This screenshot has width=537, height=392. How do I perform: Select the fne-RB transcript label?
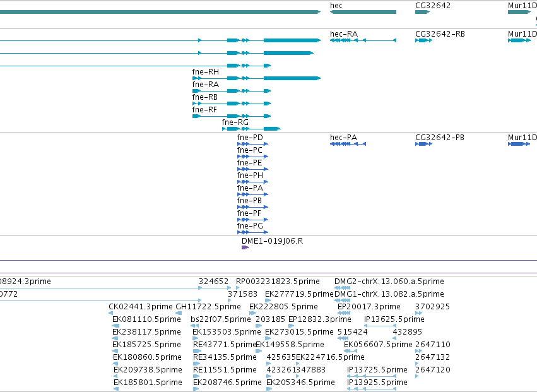(x=205, y=97)
